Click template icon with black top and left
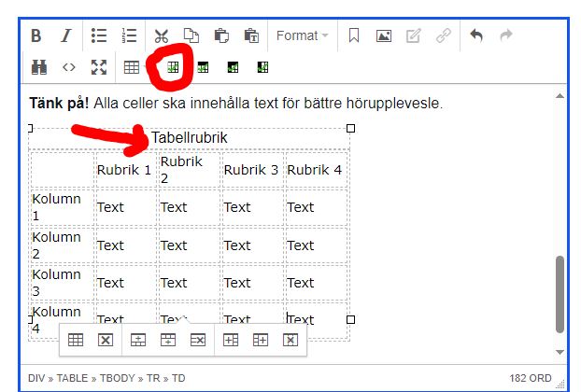The image size is (581, 392). click(233, 67)
